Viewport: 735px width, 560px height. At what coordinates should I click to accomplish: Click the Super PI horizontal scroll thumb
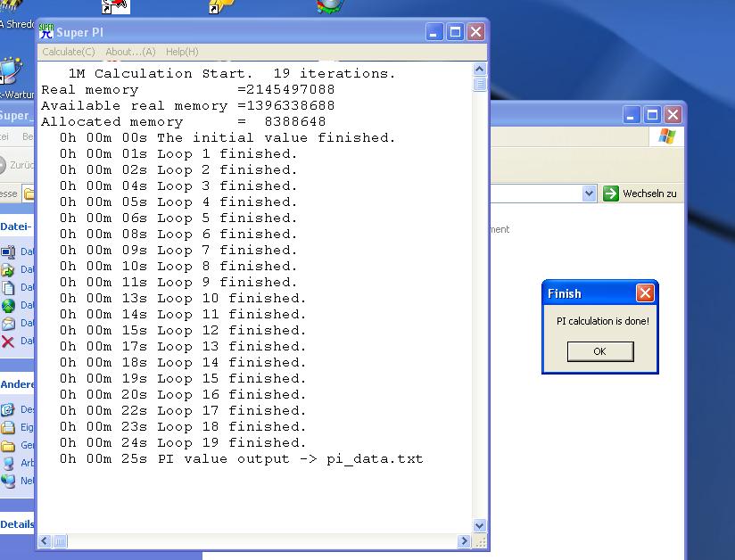coord(60,541)
